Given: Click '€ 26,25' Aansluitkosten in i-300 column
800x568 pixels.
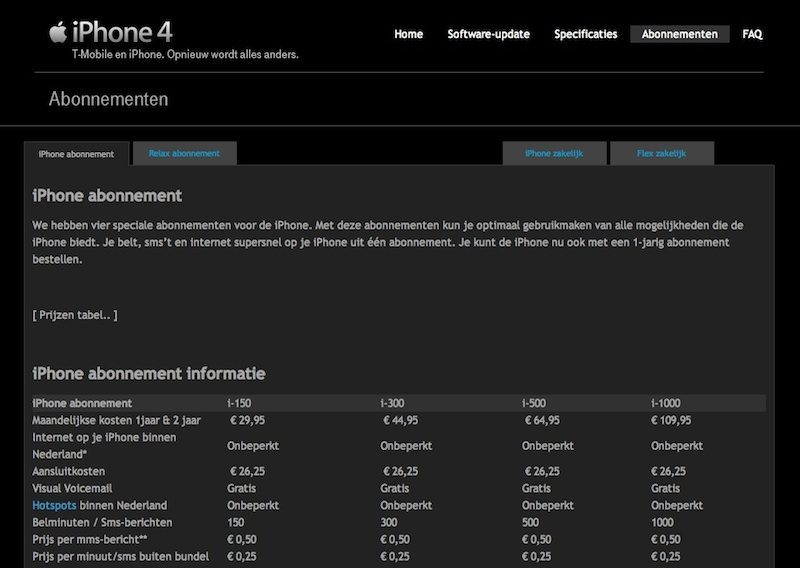Looking at the screenshot, I should pos(401,471).
